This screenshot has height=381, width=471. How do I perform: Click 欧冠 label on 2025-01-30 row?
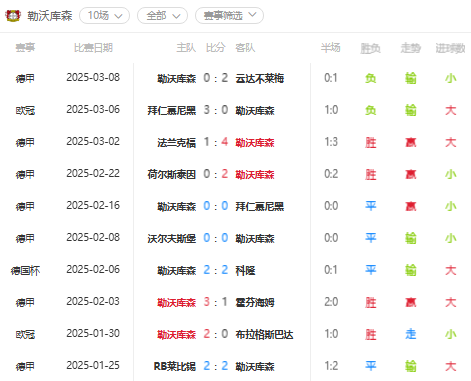coord(25,334)
